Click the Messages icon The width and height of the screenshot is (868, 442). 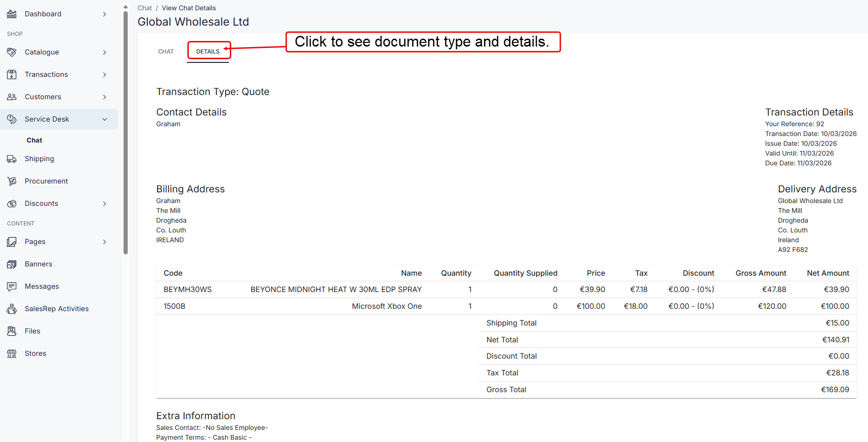[12, 286]
